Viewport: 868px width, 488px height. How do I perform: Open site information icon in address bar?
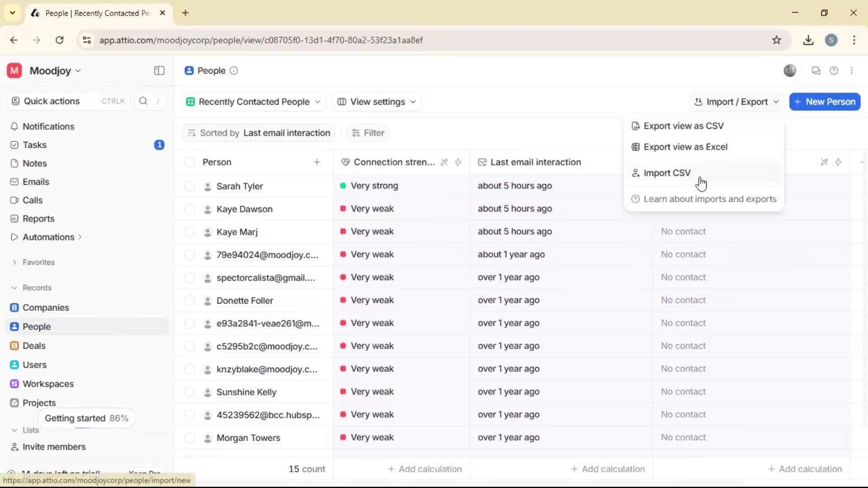click(87, 40)
